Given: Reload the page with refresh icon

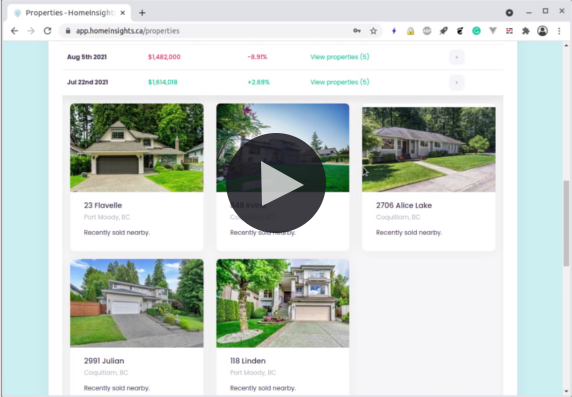Looking at the screenshot, I should coord(47,31).
